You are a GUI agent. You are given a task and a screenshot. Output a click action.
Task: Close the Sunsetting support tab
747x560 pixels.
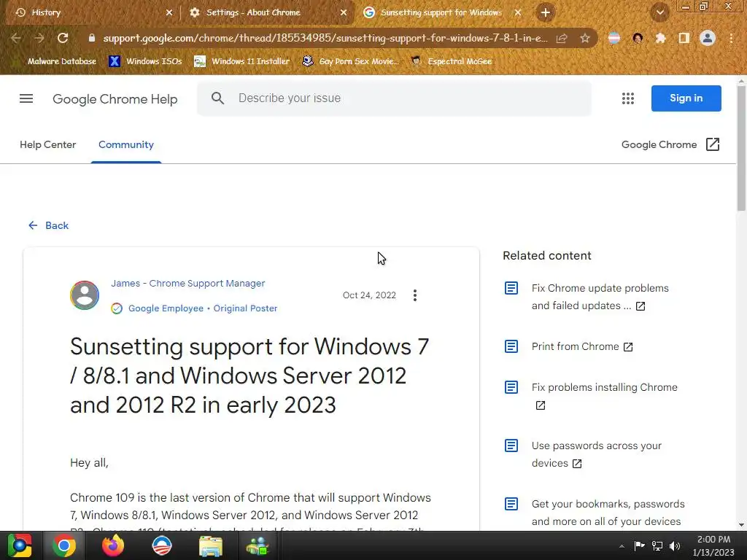(x=518, y=12)
